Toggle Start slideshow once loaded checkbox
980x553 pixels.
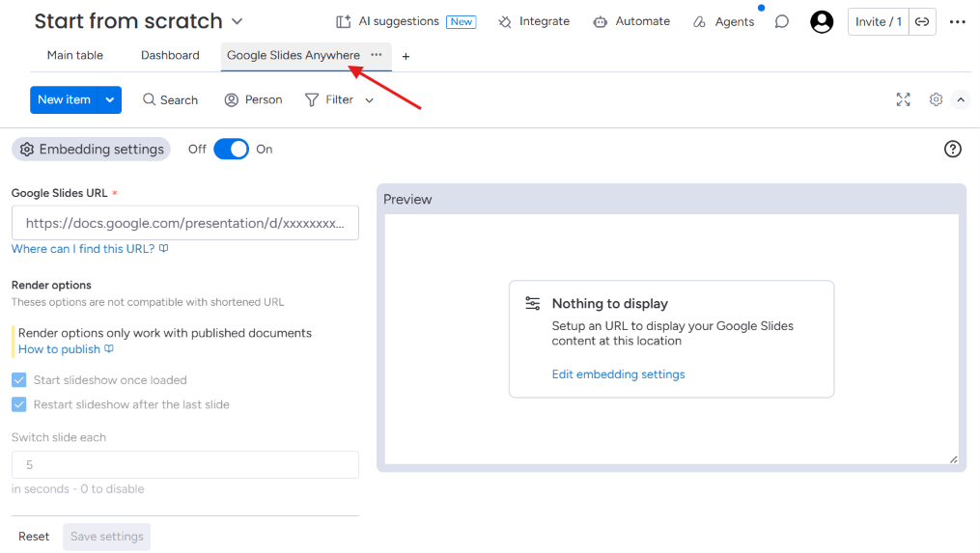tap(18, 380)
